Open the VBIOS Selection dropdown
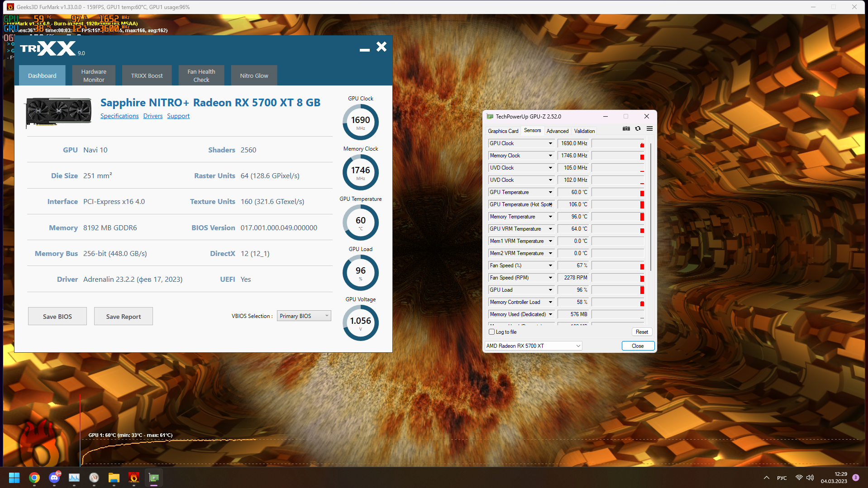The width and height of the screenshot is (868, 488). pos(304,316)
